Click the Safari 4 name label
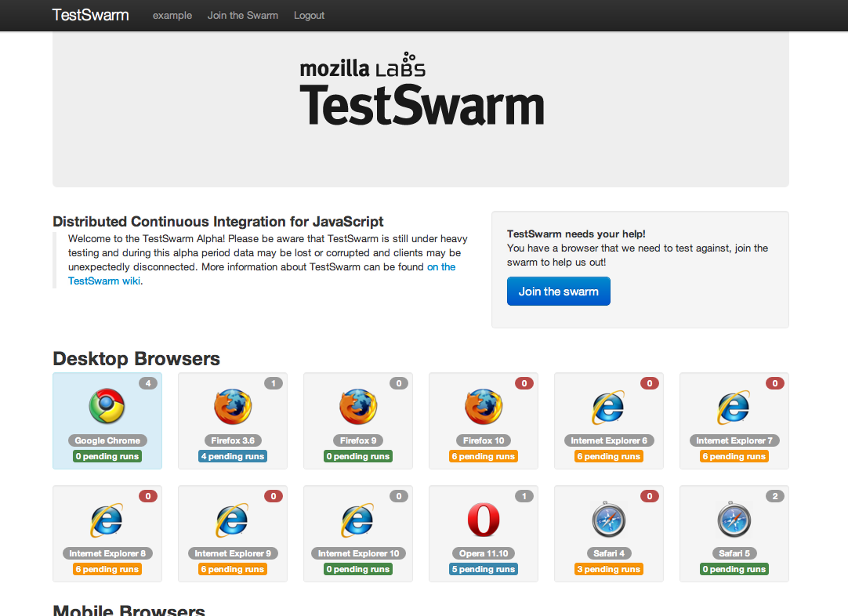This screenshot has width=848, height=616. 609,553
